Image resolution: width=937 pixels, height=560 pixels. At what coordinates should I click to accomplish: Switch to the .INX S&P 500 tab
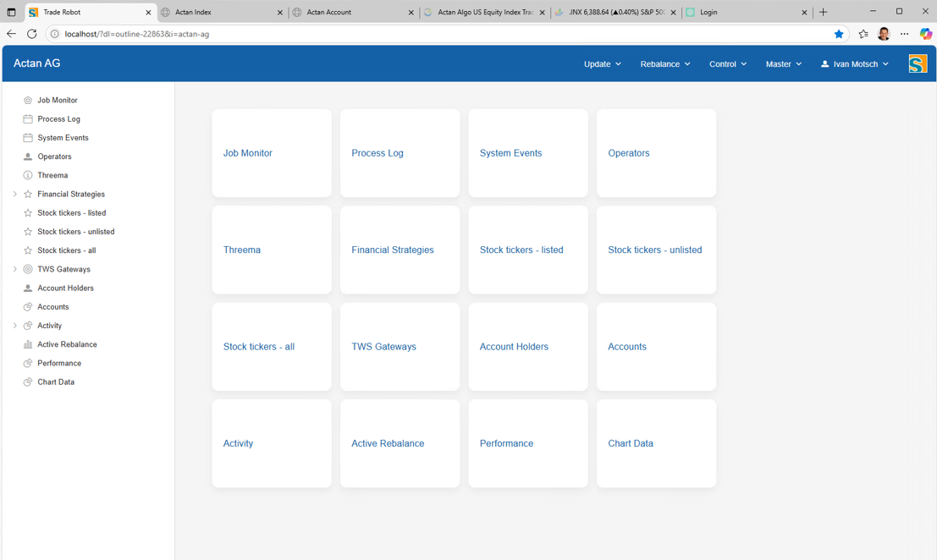(615, 12)
